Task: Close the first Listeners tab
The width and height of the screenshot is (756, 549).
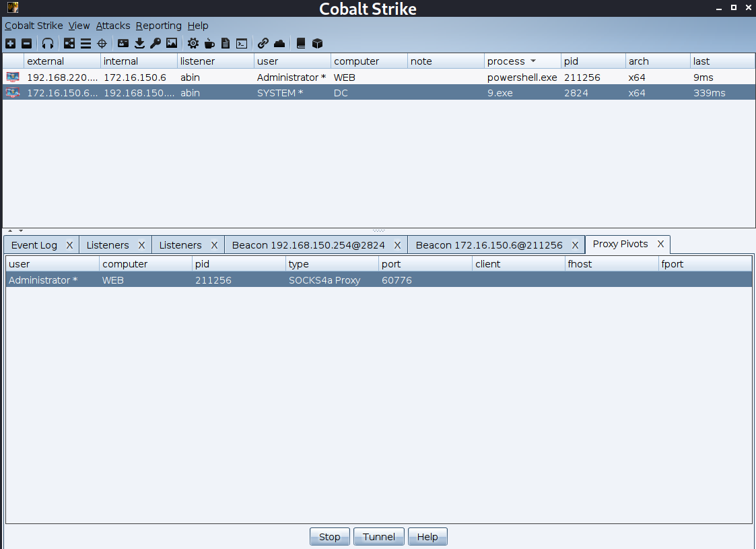Action: click(x=142, y=245)
